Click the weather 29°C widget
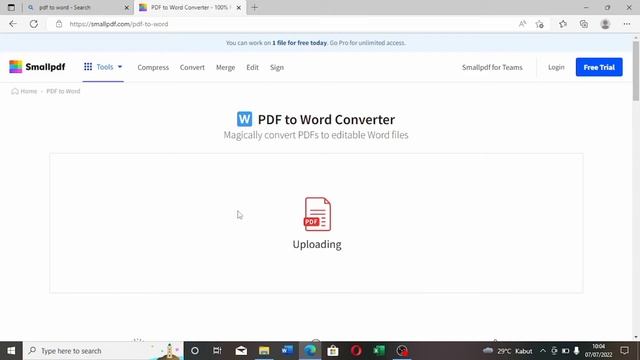The width and height of the screenshot is (640, 360). tap(507, 351)
